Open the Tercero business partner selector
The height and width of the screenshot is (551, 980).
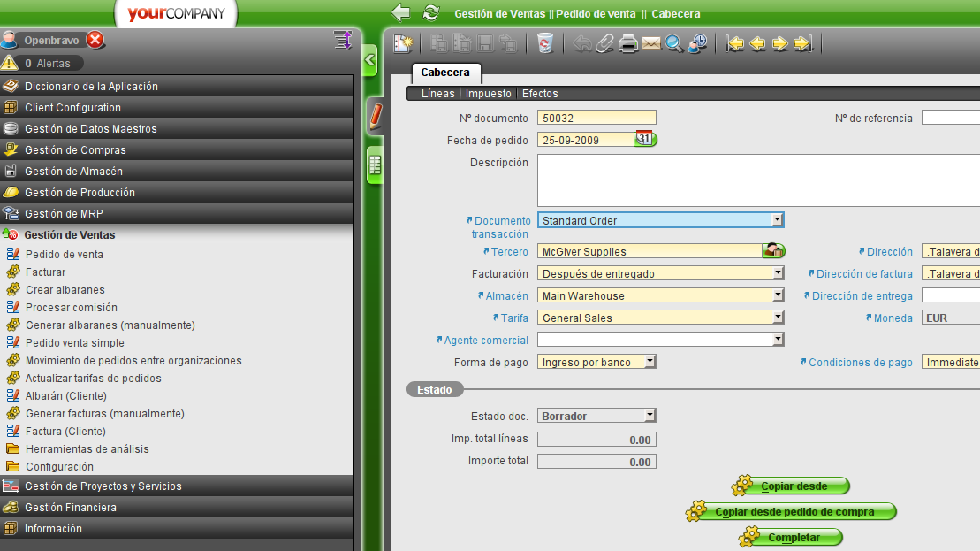774,251
